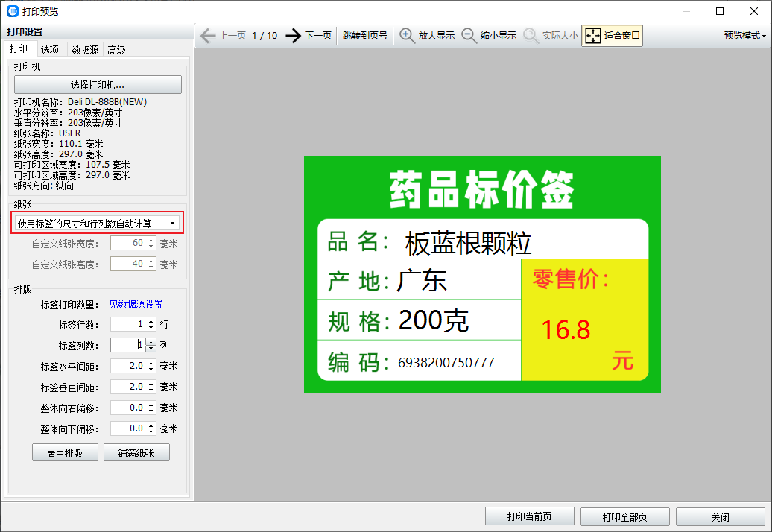772x532 pixels.
Task: Click 自定义纸张宽度 field showing 60
Action: [133, 243]
